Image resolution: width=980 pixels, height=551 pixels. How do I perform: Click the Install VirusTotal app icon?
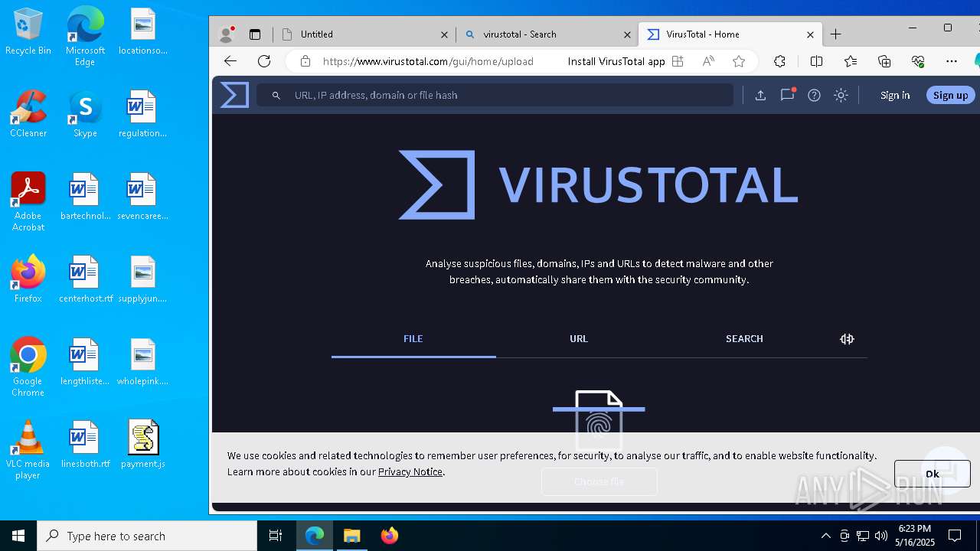pyautogui.click(x=678, y=61)
